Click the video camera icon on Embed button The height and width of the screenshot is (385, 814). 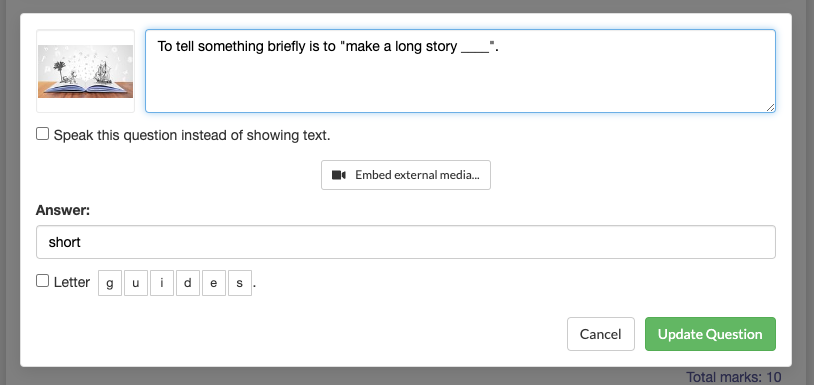[339, 175]
